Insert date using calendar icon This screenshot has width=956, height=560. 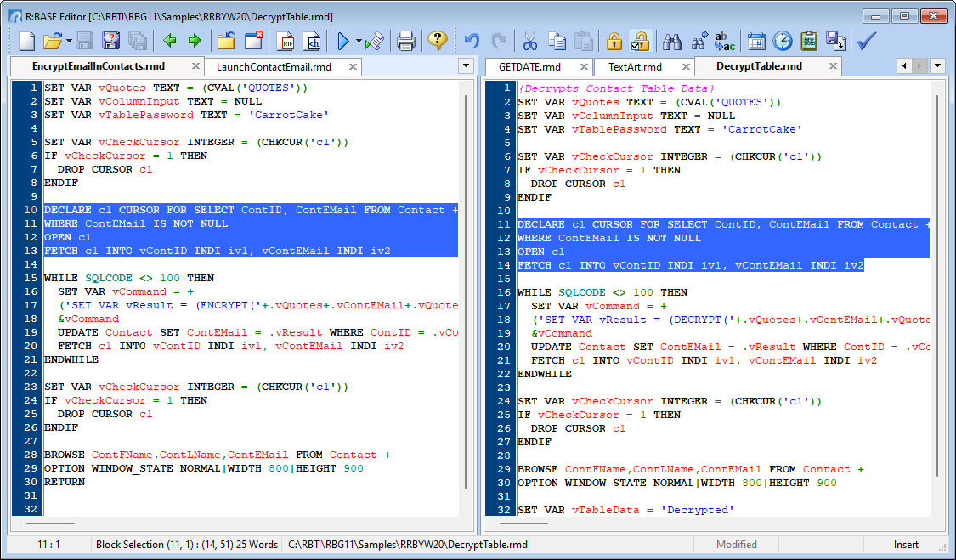[x=756, y=42]
